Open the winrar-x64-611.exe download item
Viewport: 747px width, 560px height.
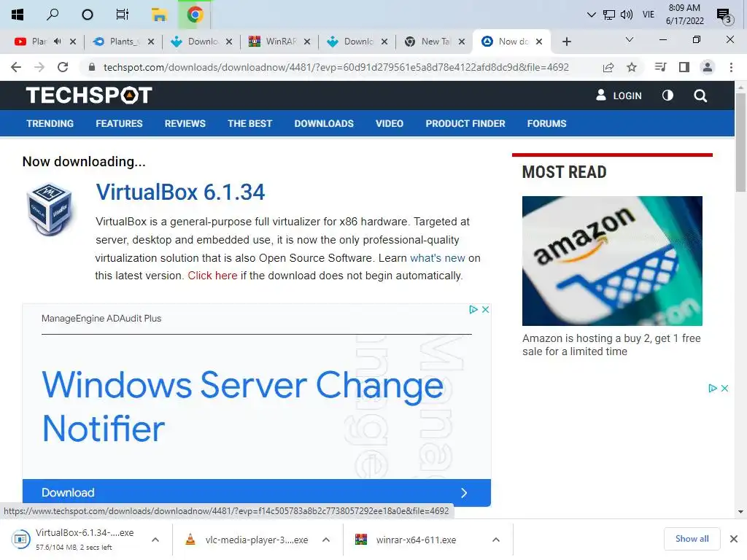pyautogui.click(x=406, y=540)
